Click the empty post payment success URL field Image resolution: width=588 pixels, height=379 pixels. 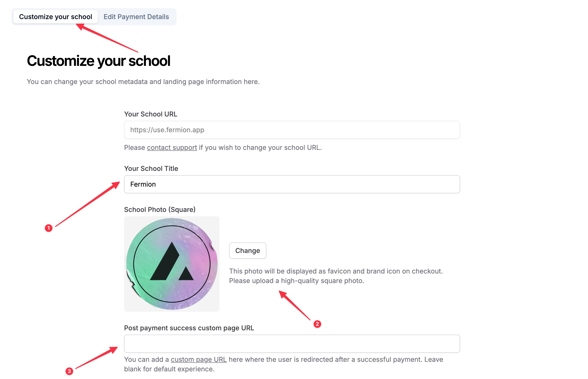click(x=292, y=344)
